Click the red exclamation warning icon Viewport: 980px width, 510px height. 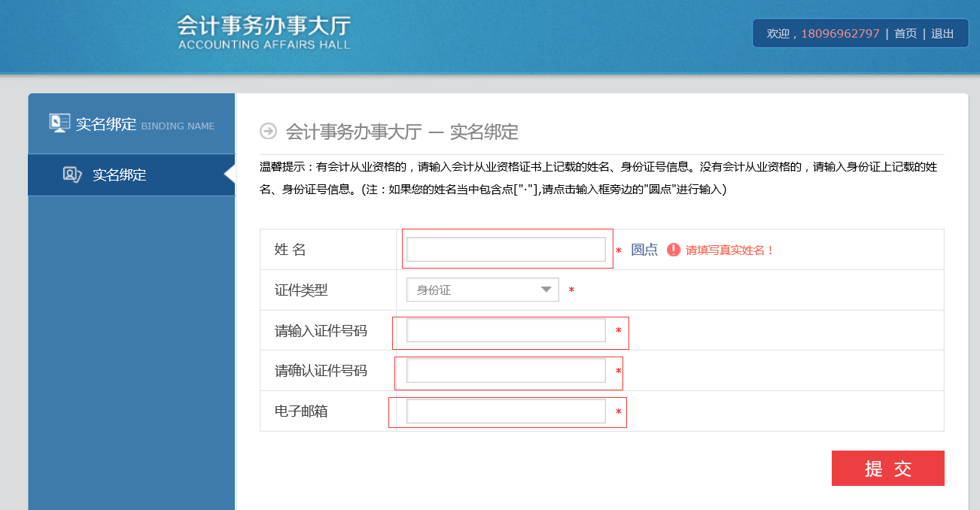674,250
